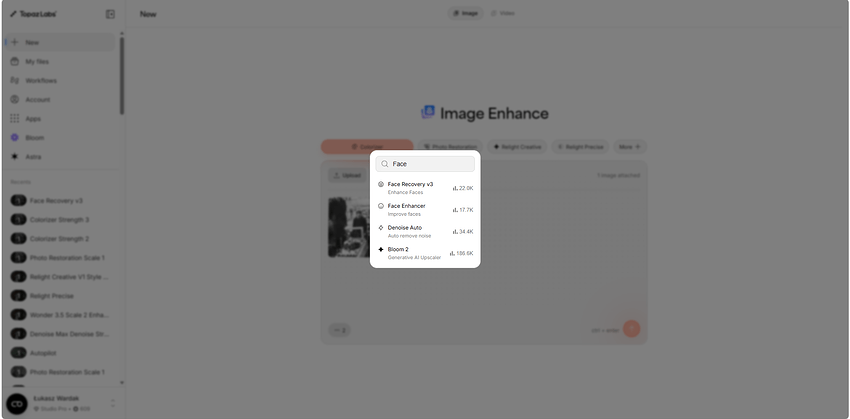The image size is (850, 419).
Task: Switch to the Image tab
Action: click(466, 13)
